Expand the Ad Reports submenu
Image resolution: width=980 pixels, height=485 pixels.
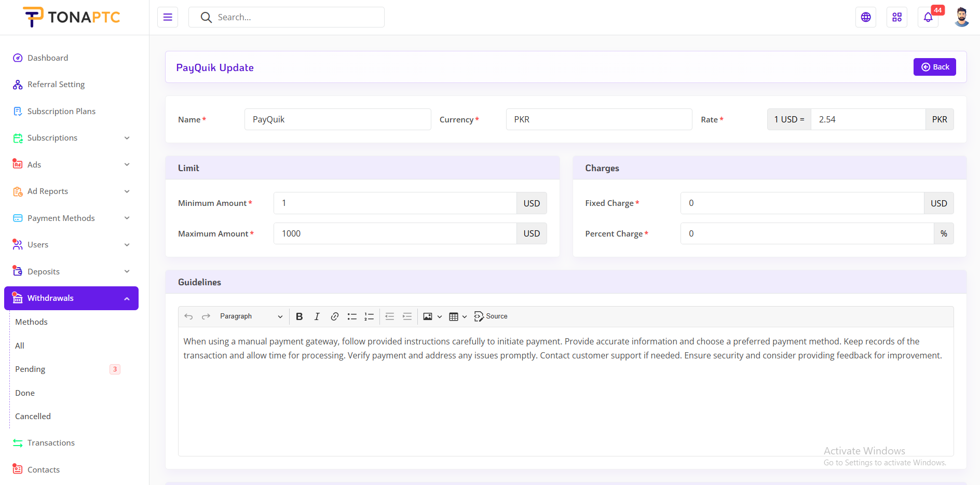point(127,191)
